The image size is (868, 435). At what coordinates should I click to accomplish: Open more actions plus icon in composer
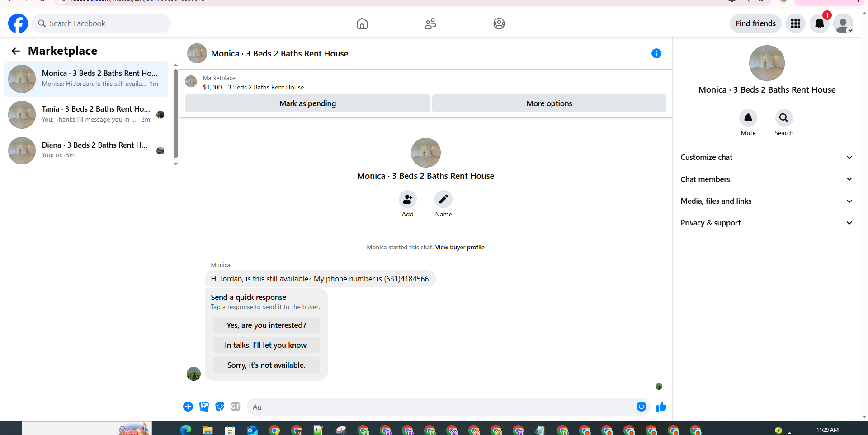coord(188,407)
